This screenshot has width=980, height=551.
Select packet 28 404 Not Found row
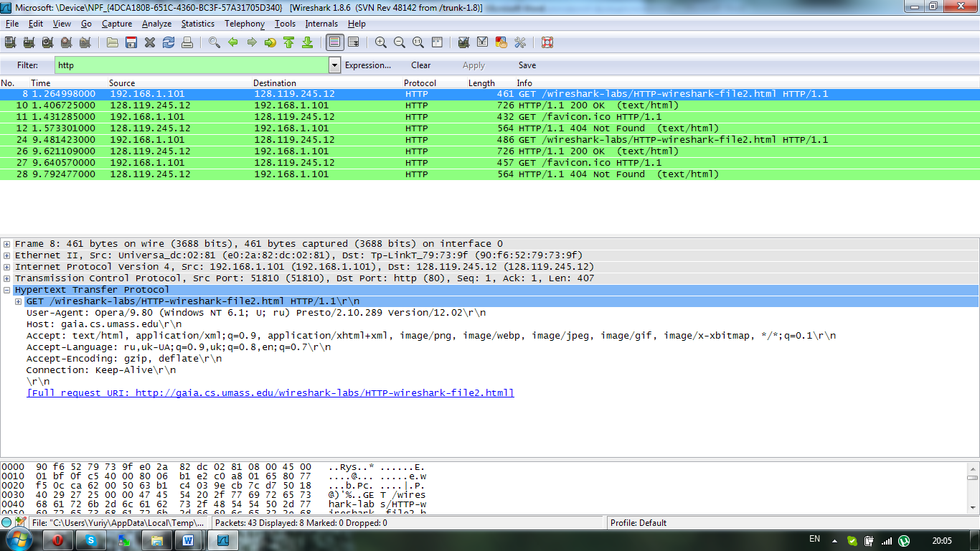click(x=490, y=174)
